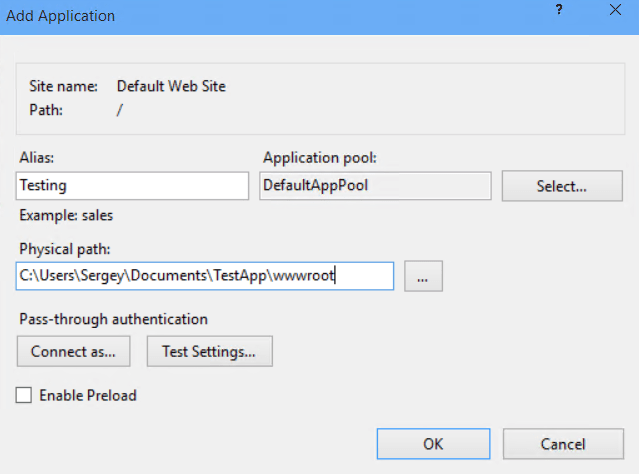Image resolution: width=639 pixels, height=474 pixels.
Task: Browse for physical path with ellipsis button
Action: (x=423, y=277)
